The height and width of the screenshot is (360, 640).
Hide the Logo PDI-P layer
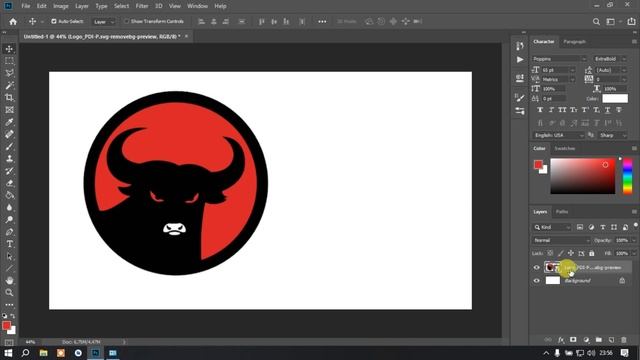click(537, 268)
